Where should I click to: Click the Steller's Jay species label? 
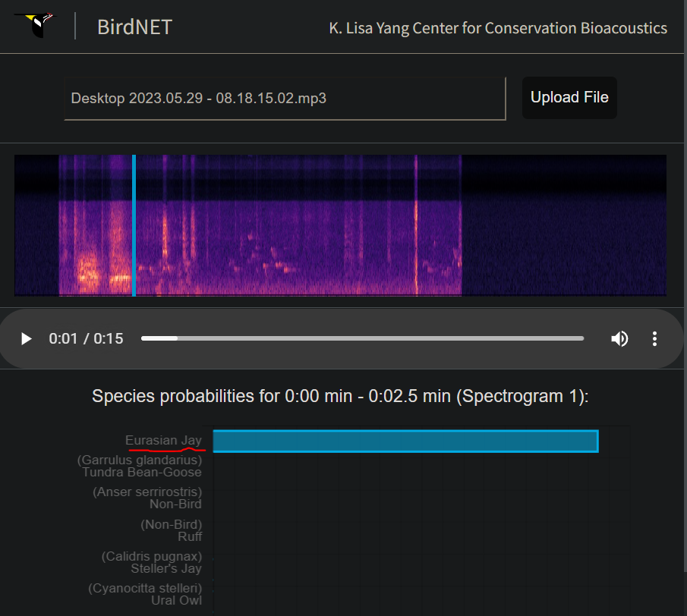(166, 568)
